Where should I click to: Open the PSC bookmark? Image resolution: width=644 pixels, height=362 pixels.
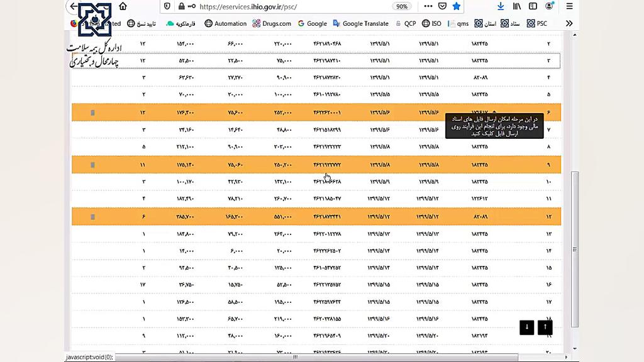point(537,23)
